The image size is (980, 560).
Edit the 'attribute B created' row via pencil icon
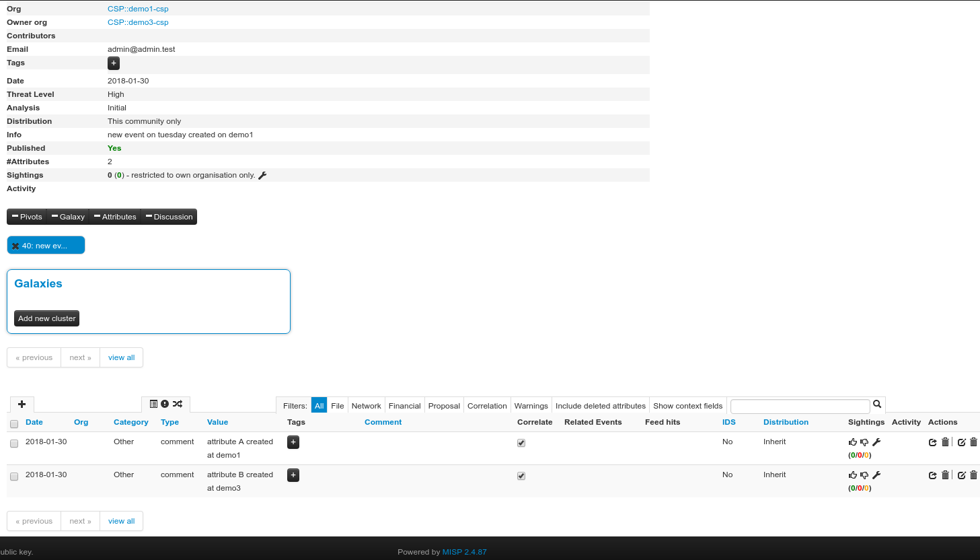(961, 475)
